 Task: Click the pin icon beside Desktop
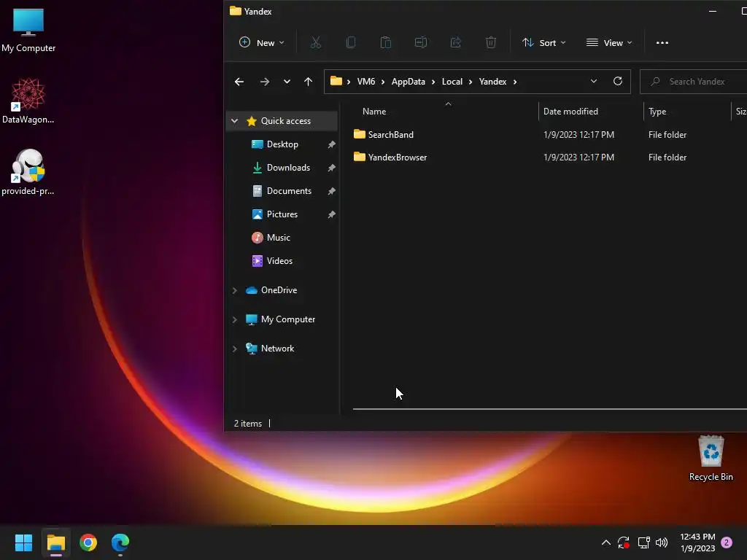coord(332,144)
